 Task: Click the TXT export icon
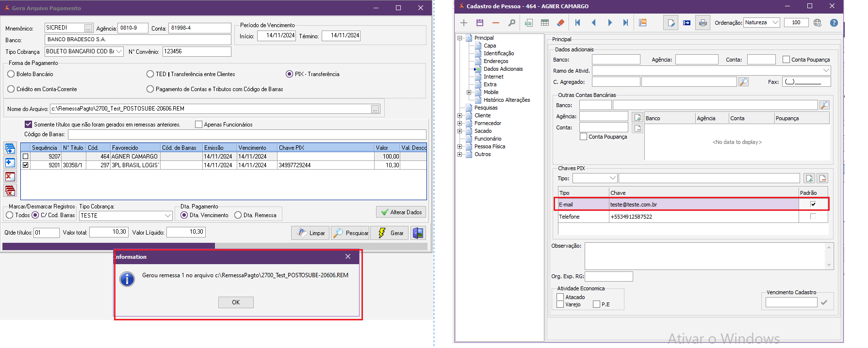[529, 23]
